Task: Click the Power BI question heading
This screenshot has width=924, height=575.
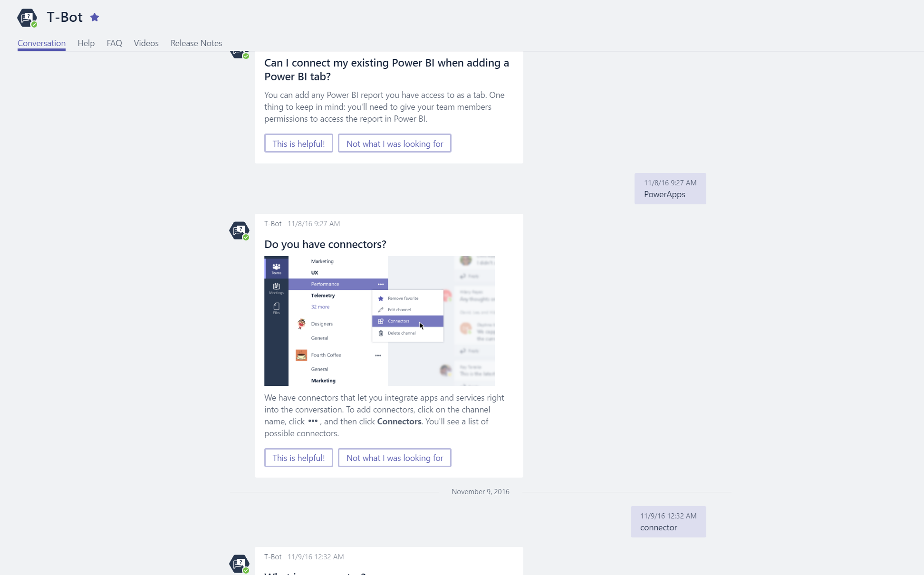Action: [386, 70]
